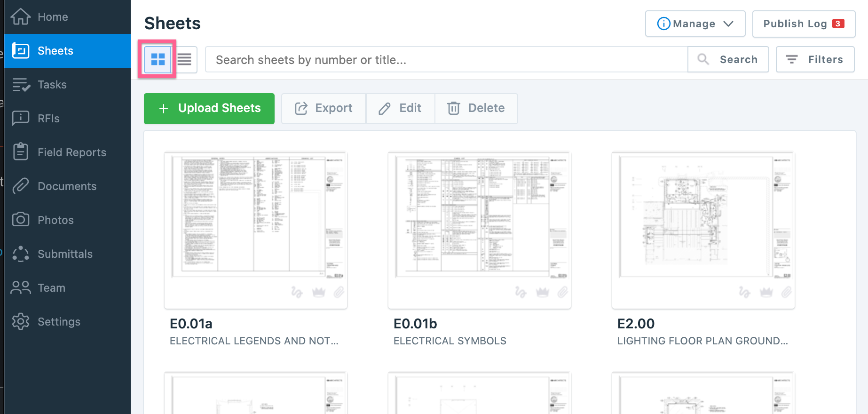Click the Home house icon
868x414 pixels.
coord(21,16)
